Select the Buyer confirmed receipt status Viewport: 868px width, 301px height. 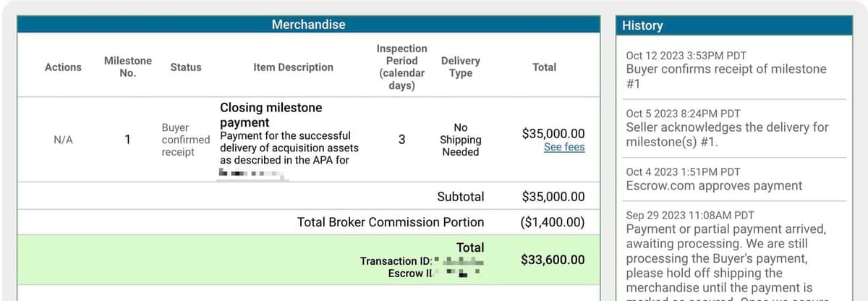[185, 140]
